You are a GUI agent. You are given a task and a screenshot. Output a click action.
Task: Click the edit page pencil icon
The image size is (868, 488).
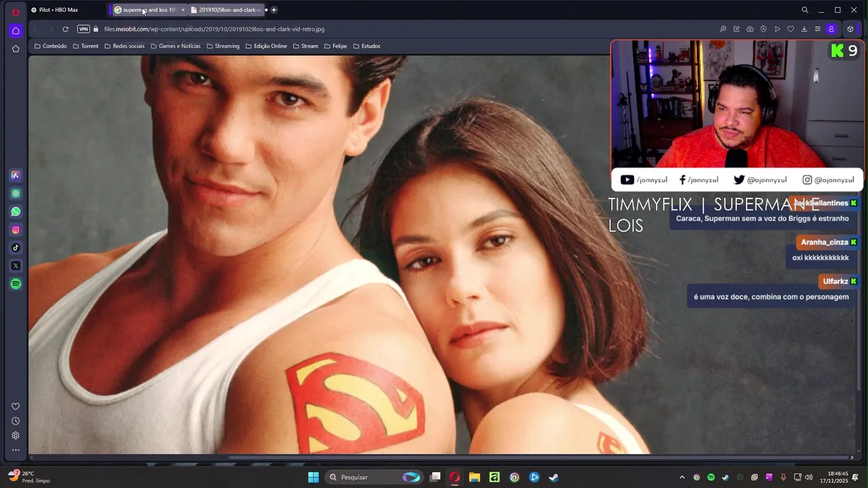coord(736,29)
